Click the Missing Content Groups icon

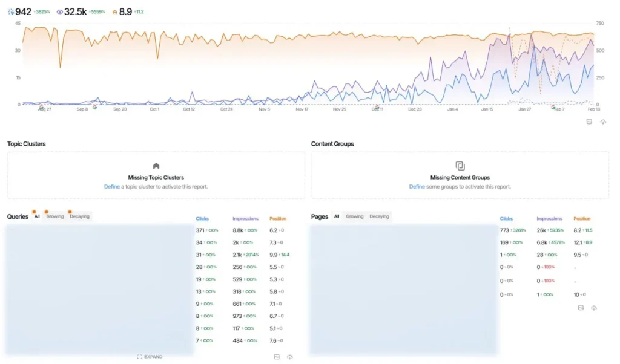460,166
